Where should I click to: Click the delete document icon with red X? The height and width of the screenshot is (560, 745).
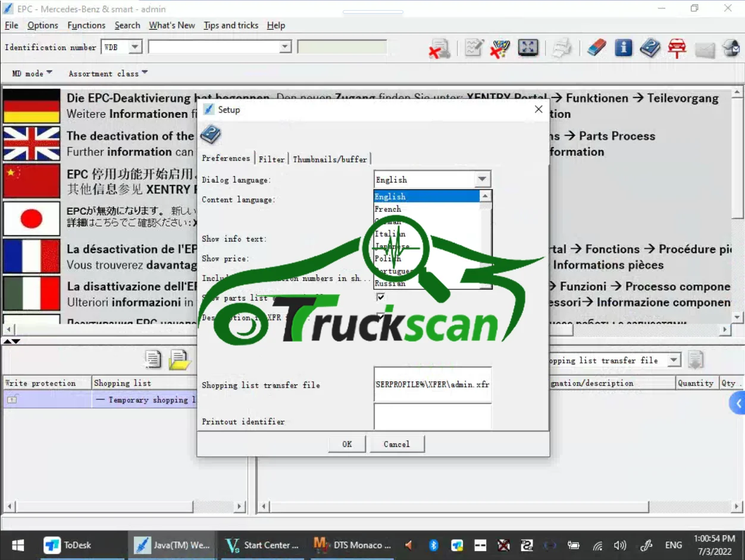439,48
